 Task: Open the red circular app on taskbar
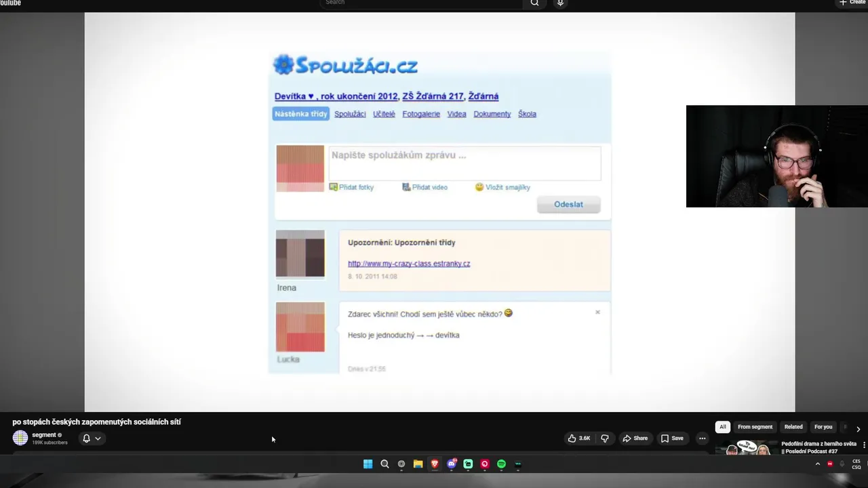point(485,464)
